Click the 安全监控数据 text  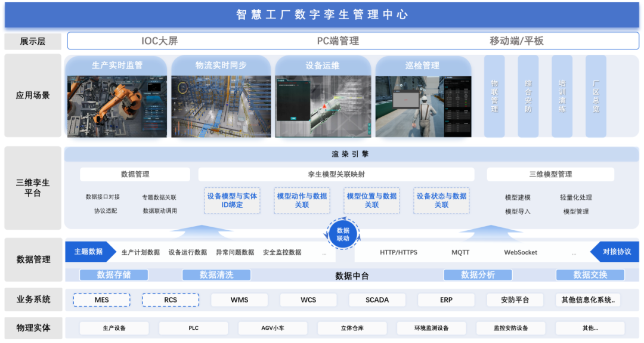tap(282, 252)
